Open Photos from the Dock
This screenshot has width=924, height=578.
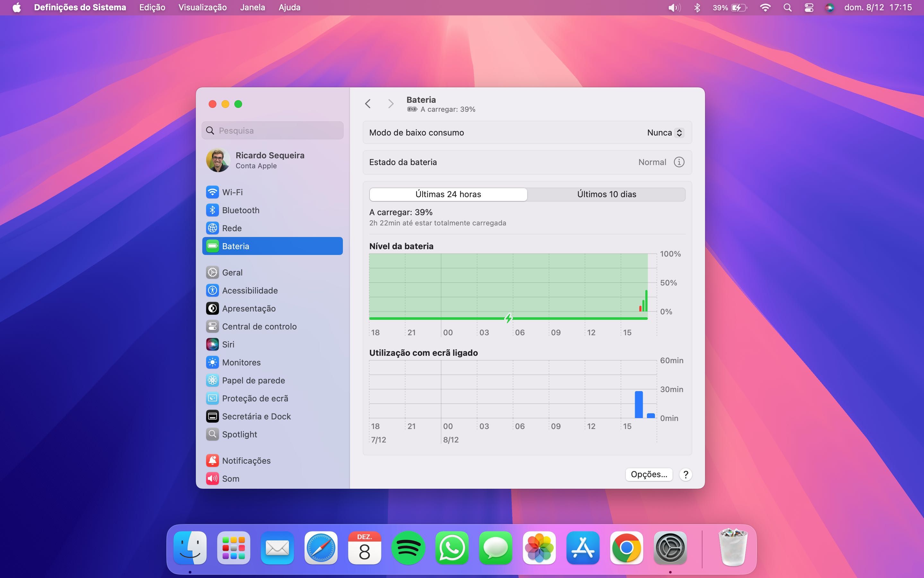click(x=539, y=548)
